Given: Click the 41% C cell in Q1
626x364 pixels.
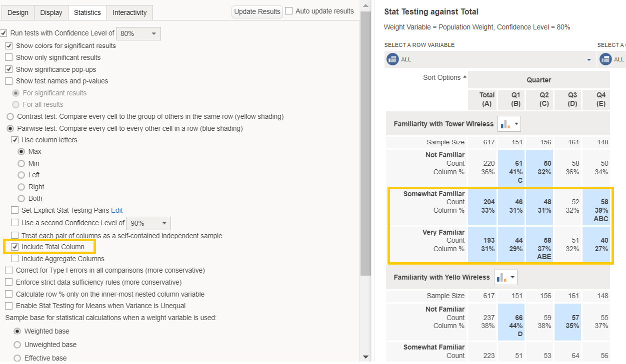Looking at the screenshot, I should [511, 167].
